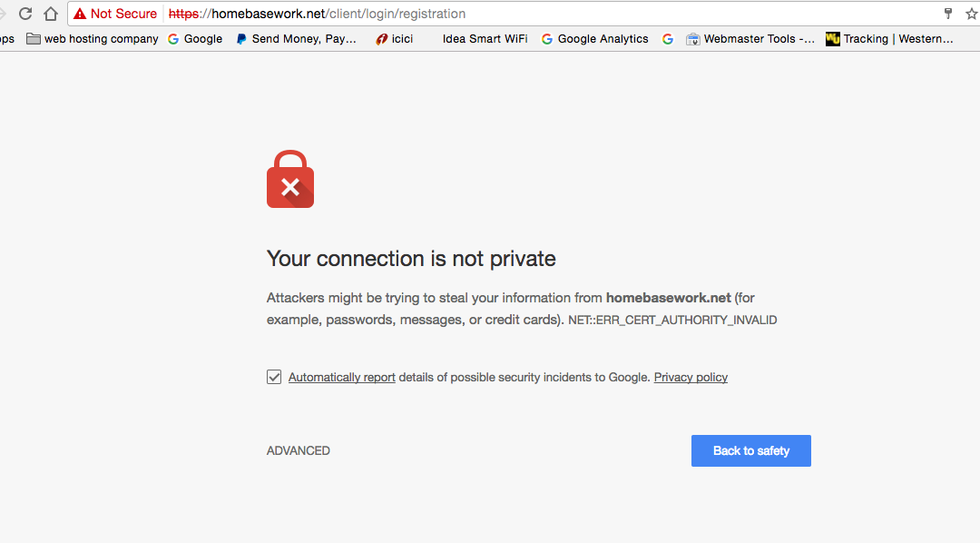This screenshot has width=980, height=543.
Task: Open the Automatically report link
Action: pyautogui.click(x=342, y=377)
